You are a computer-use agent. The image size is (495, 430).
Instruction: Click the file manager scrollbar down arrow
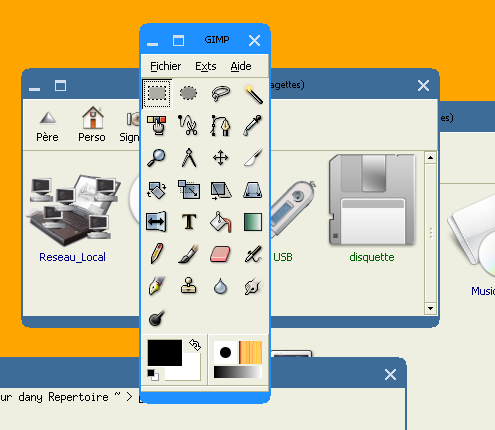click(x=430, y=308)
